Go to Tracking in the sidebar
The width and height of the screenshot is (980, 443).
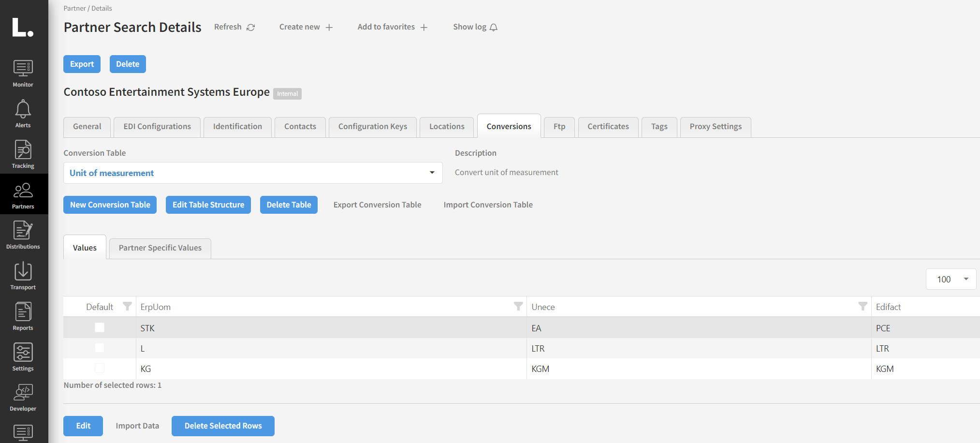(23, 155)
